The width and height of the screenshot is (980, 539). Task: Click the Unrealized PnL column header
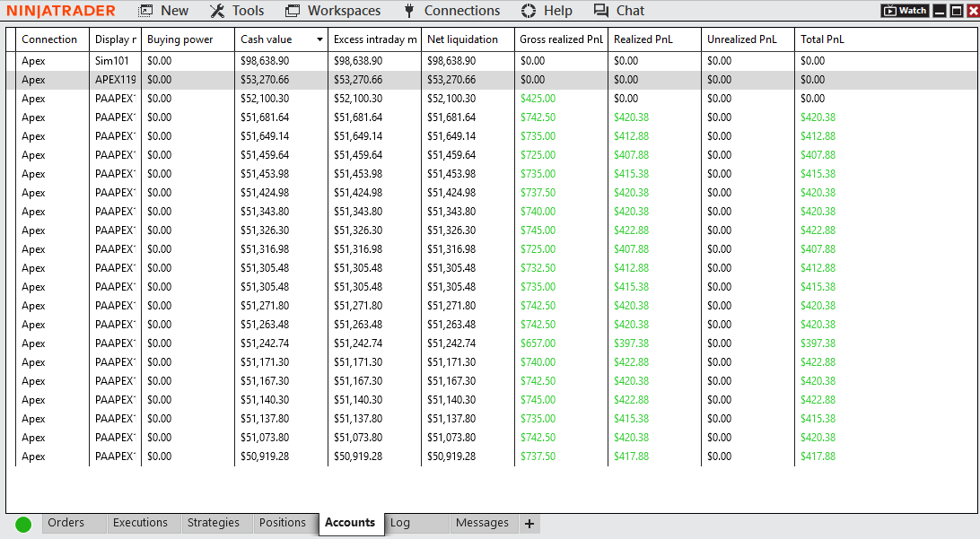click(748, 39)
